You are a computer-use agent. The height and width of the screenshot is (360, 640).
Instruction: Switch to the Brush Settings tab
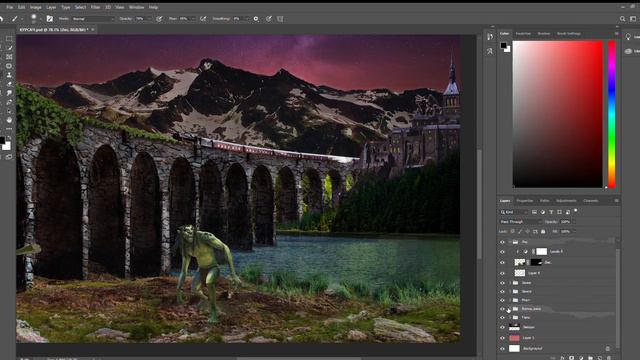569,33
